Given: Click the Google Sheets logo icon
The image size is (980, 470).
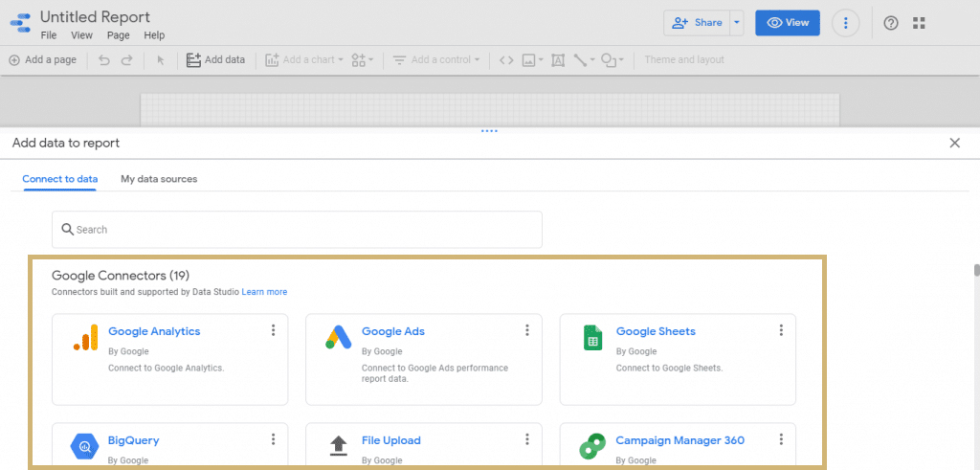Looking at the screenshot, I should (592, 338).
